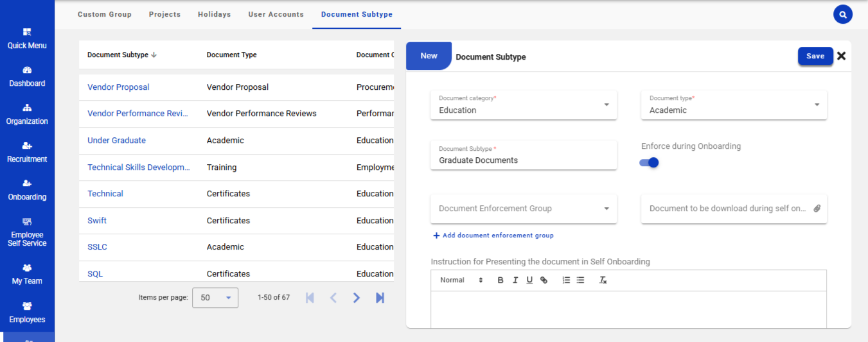
Task: Click the Document Subtype name field
Action: pos(523,160)
